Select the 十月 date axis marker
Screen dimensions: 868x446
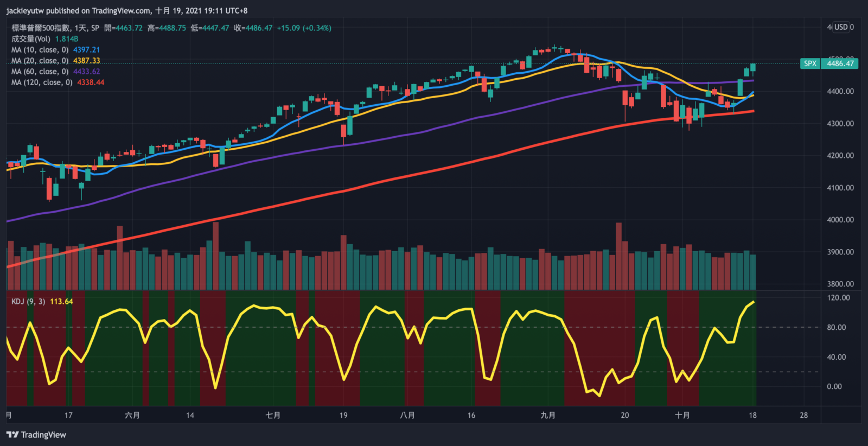pyautogui.click(x=682, y=415)
